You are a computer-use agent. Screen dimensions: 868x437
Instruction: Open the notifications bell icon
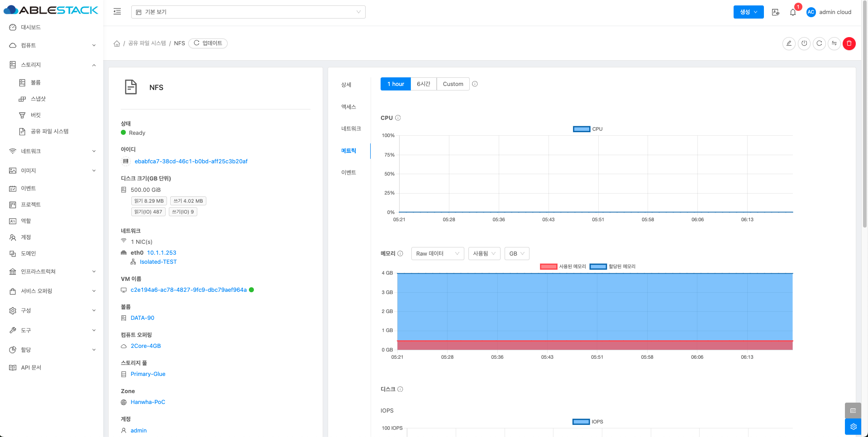click(x=793, y=12)
